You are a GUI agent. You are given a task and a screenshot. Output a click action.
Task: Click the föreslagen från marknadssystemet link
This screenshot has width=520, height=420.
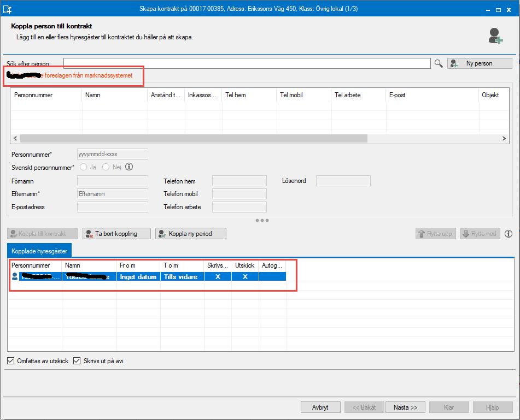[89, 75]
